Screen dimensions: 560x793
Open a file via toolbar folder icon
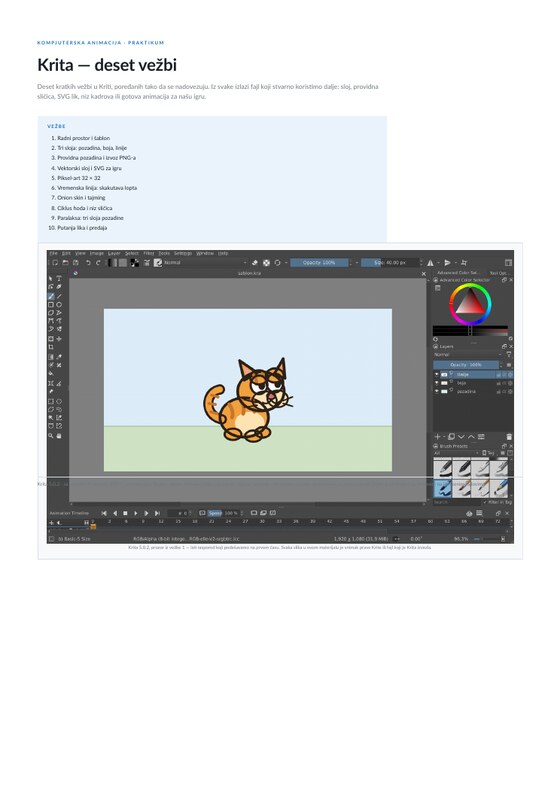(x=66, y=262)
